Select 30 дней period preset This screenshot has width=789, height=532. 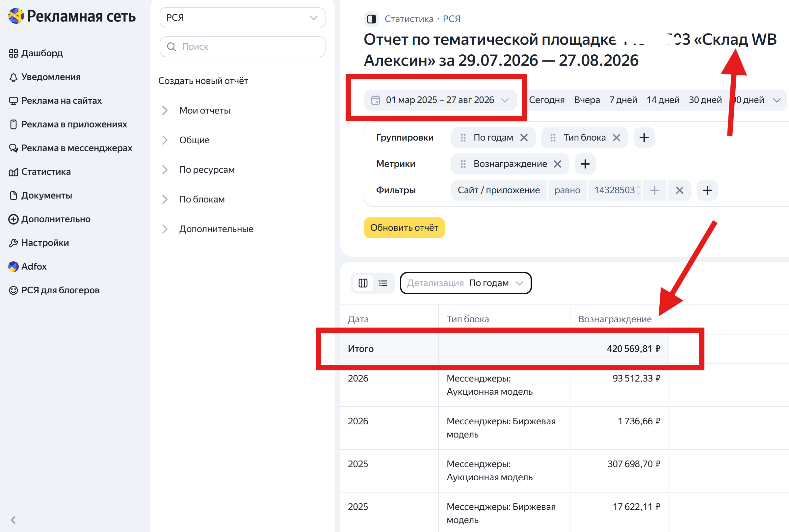pyautogui.click(x=705, y=100)
